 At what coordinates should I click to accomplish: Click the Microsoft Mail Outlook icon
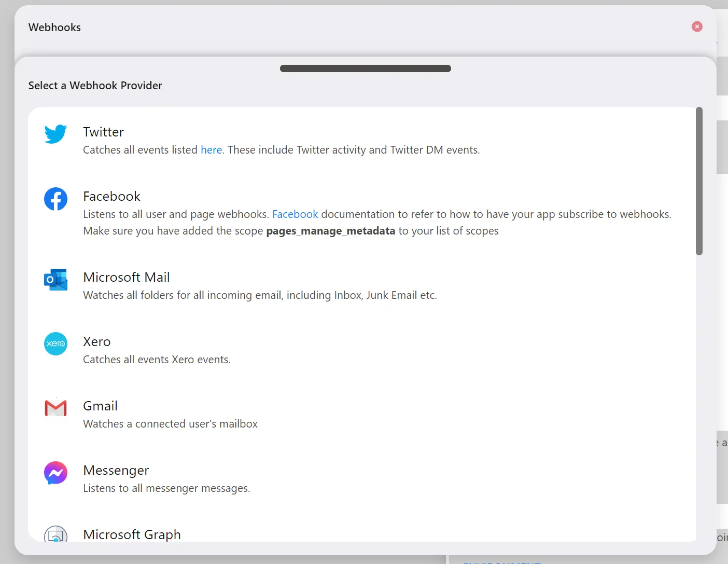55,280
